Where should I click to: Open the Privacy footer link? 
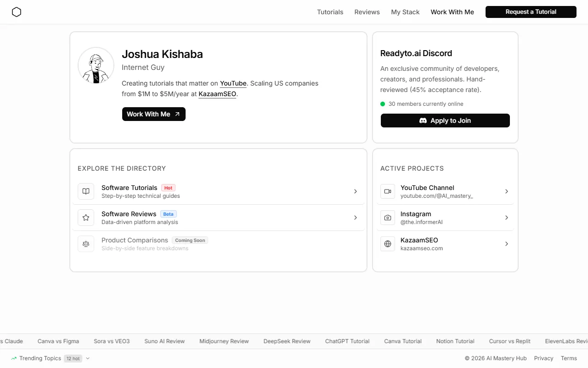pos(544,358)
